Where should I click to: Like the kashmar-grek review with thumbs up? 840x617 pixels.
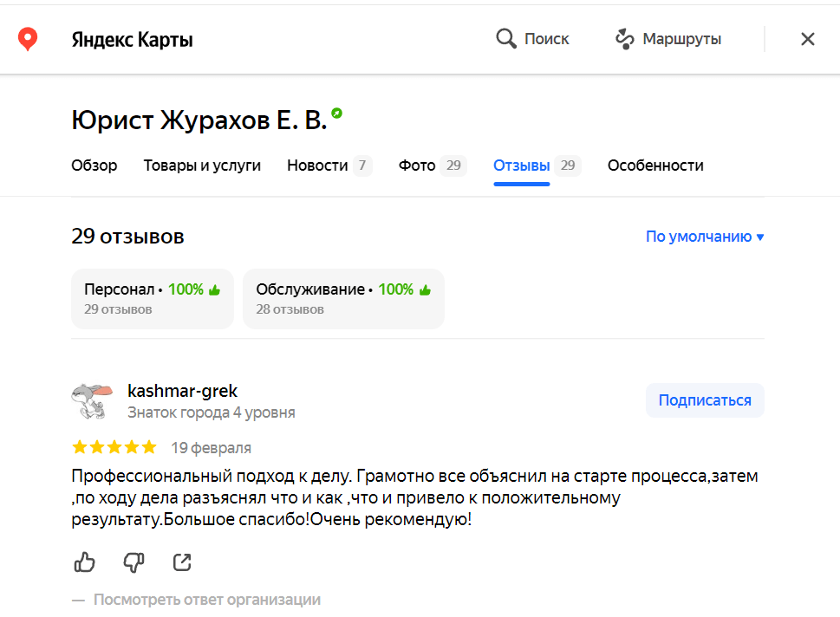(x=84, y=562)
